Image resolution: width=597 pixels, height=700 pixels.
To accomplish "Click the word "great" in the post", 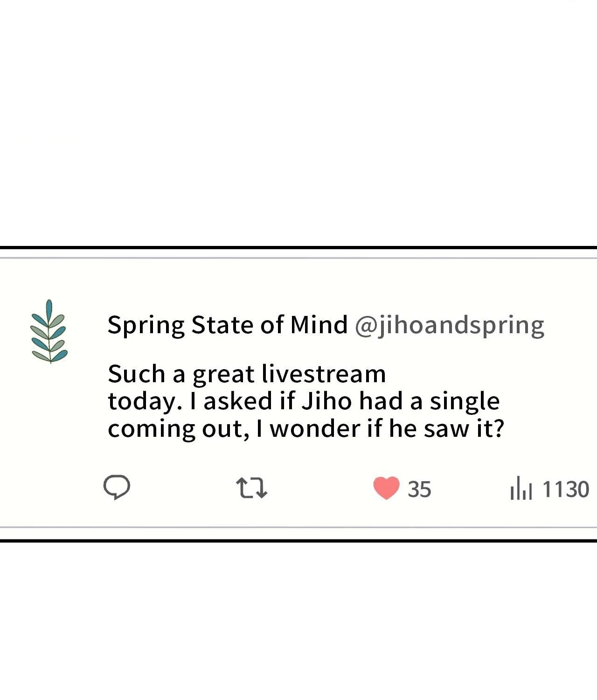I will pos(223,375).
